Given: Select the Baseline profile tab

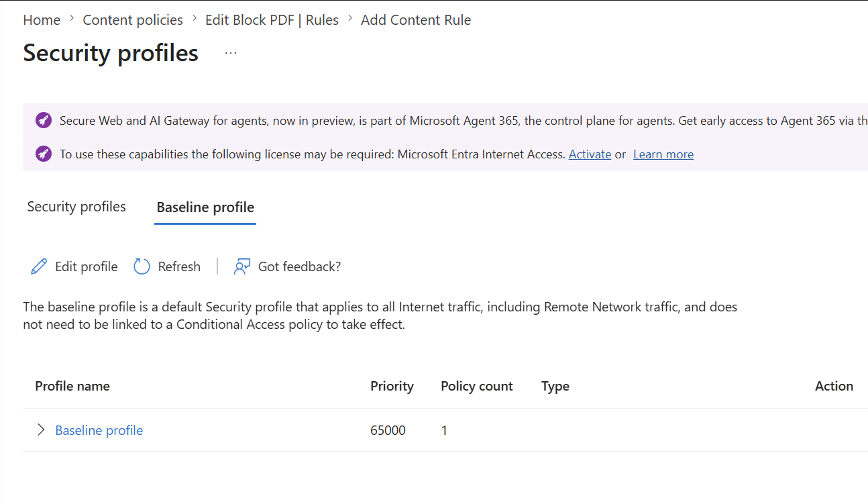Looking at the screenshot, I should click(205, 207).
